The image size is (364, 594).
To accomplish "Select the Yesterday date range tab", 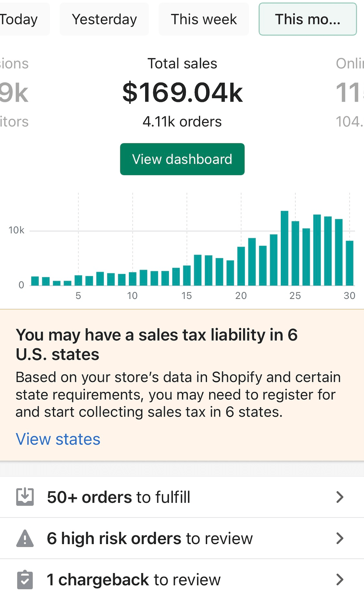I will (x=104, y=19).
